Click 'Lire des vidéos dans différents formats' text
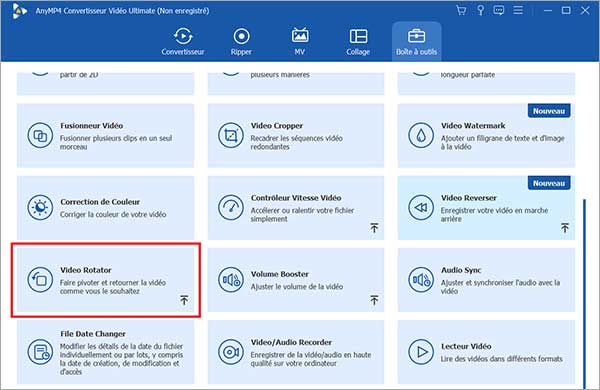This screenshot has height=390, width=600. tap(501, 359)
